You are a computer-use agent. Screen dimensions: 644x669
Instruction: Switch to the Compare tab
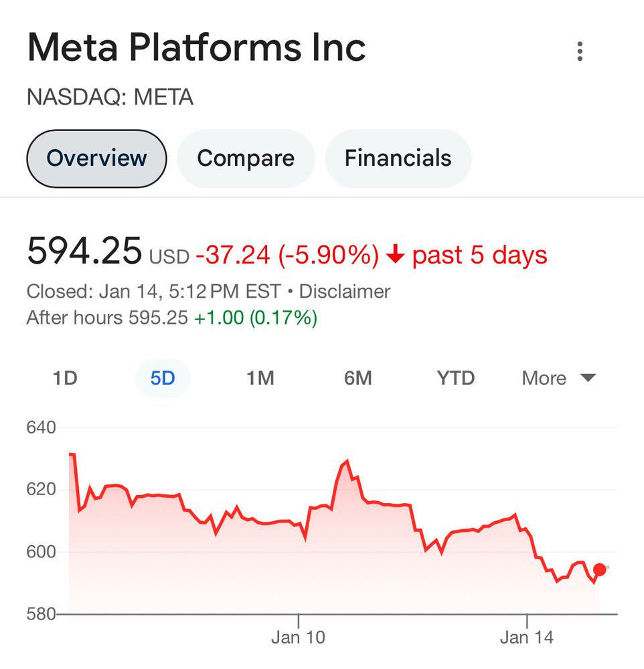pyautogui.click(x=246, y=158)
